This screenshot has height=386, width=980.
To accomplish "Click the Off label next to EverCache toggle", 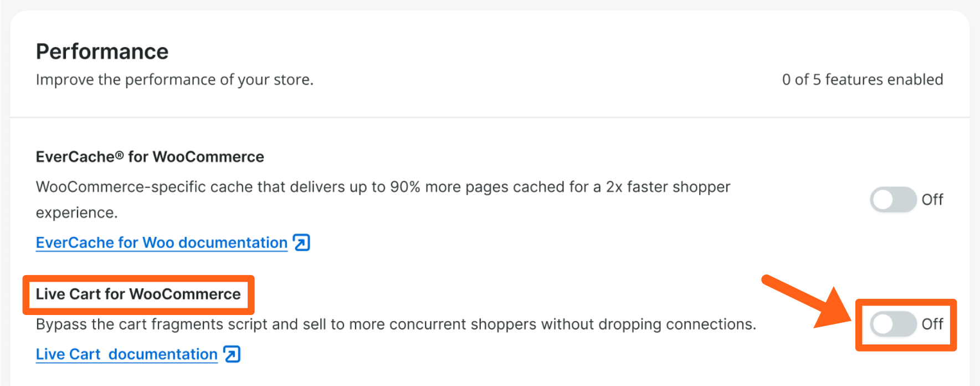I will (932, 200).
